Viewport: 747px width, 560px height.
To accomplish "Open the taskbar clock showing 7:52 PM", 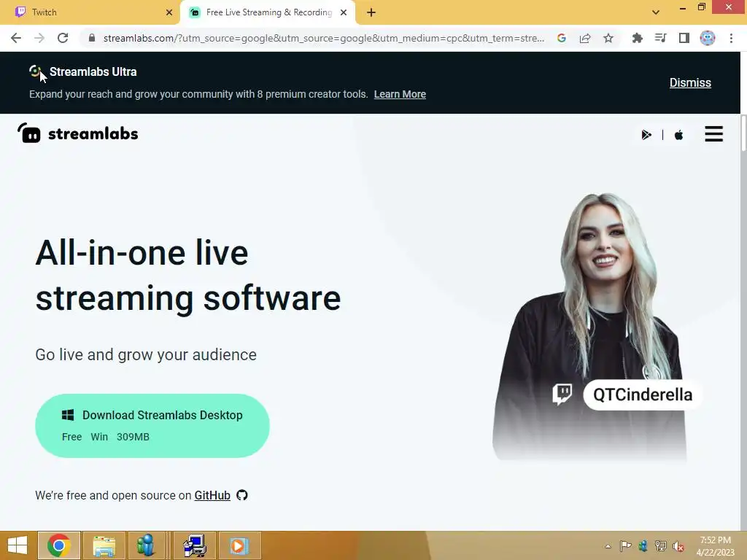I will tap(716, 545).
